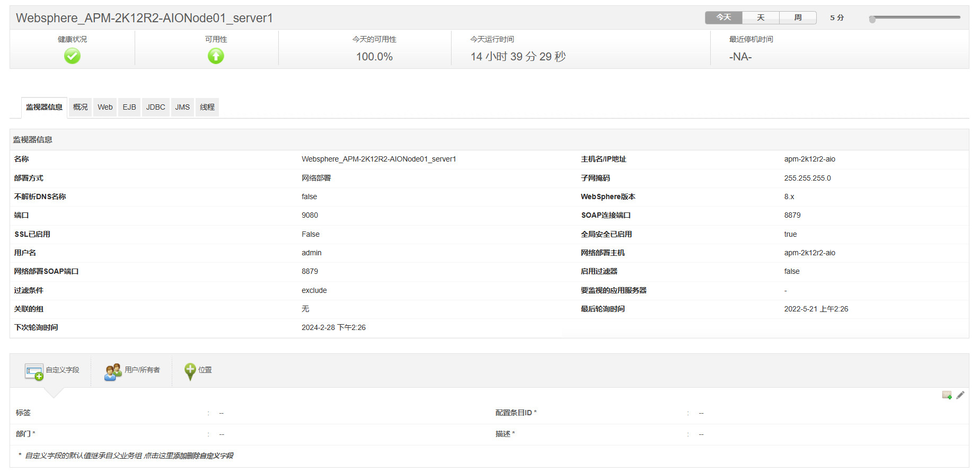This screenshot has width=980, height=473.
Task: Open the 自定义字段 custom fields icon tab
Action: point(52,371)
